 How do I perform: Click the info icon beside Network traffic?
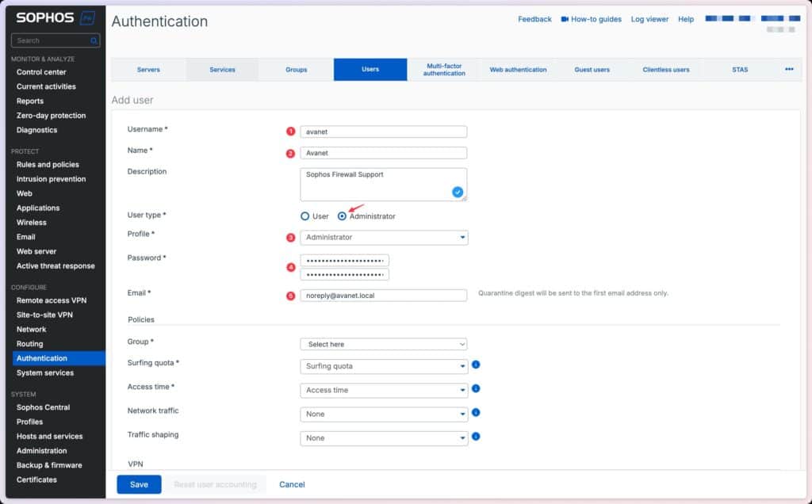point(475,413)
